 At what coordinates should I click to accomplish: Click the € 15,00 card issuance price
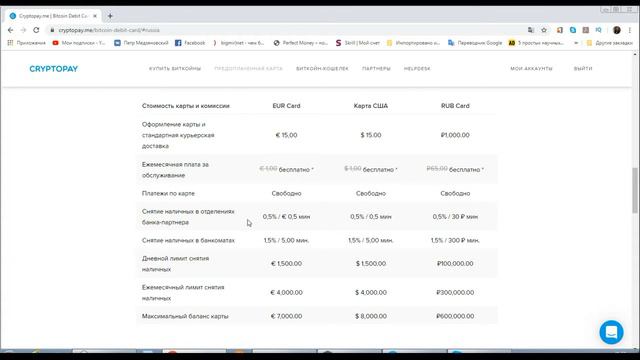point(286,135)
